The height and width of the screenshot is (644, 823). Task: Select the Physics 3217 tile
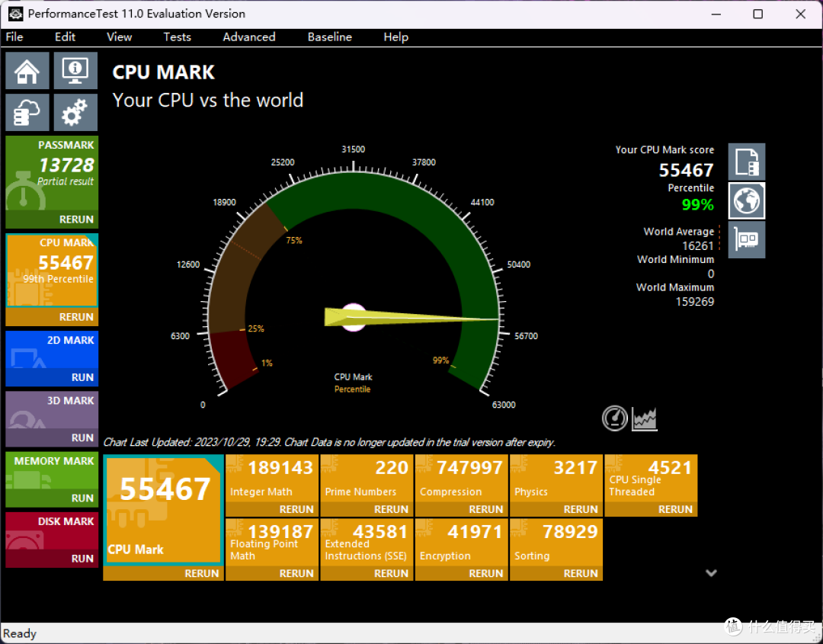coord(556,479)
